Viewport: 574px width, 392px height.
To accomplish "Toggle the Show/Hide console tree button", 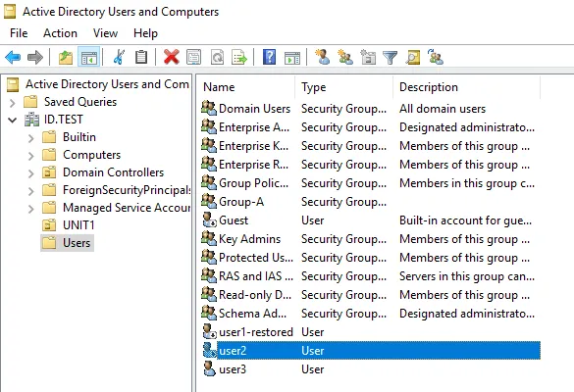I will click(89, 57).
